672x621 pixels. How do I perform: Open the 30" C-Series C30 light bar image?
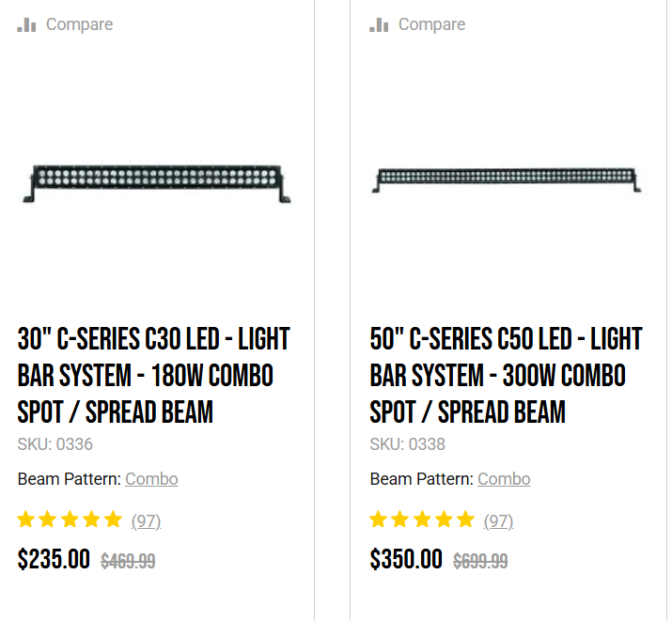pos(156,182)
